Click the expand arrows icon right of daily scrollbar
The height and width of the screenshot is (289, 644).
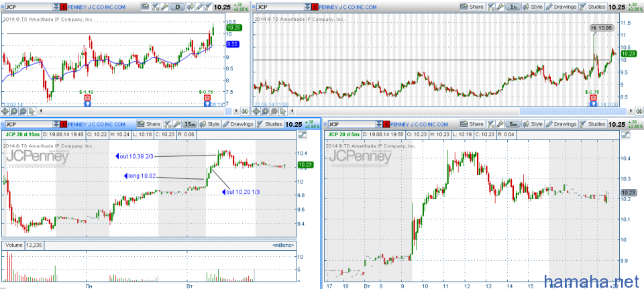[245, 111]
